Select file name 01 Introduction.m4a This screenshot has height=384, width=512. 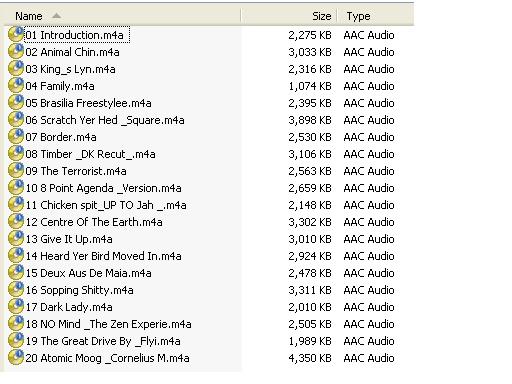(74, 35)
